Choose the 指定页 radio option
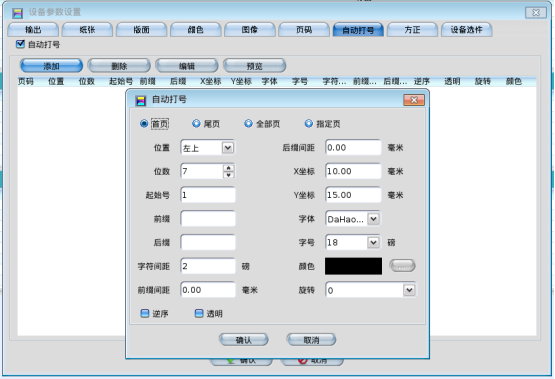Screen dimensions: 555x379 click(x=309, y=124)
